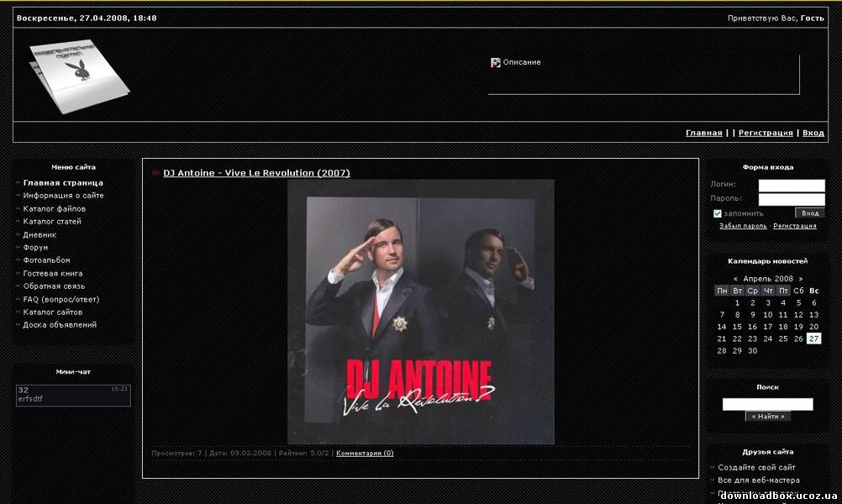Click day 30 in the calendar
Image resolution: width=842 pixels, height=504 pixels.
752,351
